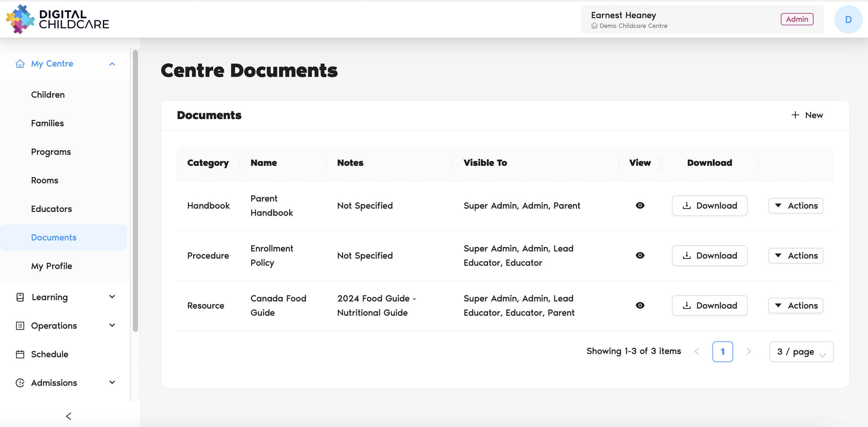The image size is (868, 427).
Task: Download the Canada Food Guide document
Action: (709, 305)
